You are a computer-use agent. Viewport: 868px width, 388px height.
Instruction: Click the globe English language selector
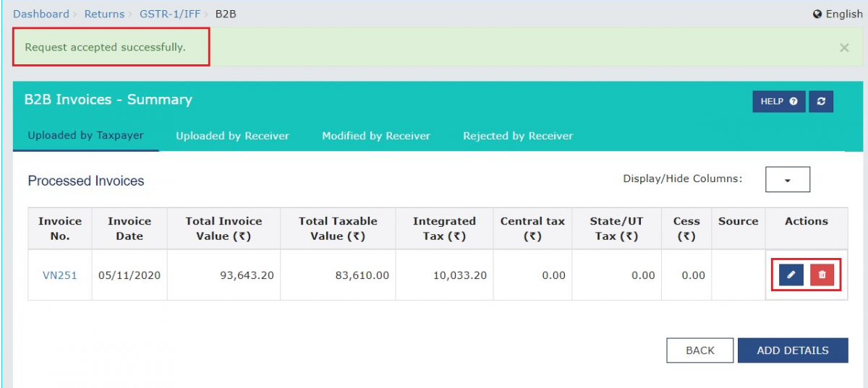(838, 14)
